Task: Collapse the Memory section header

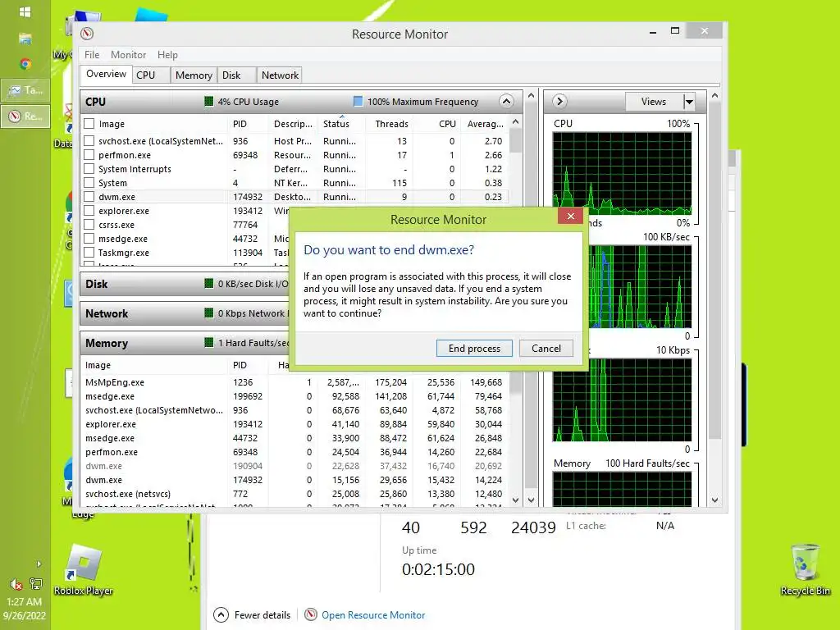Action: pos(185,343)
